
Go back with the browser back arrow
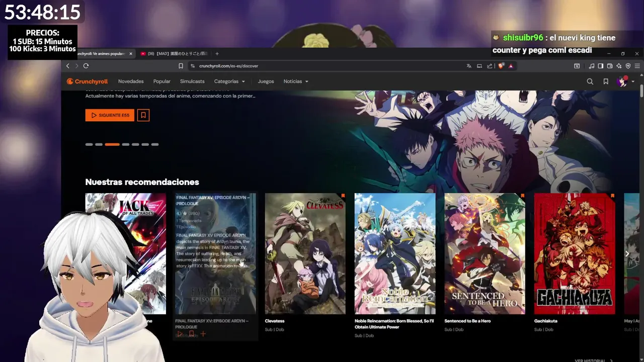(68, 66)
